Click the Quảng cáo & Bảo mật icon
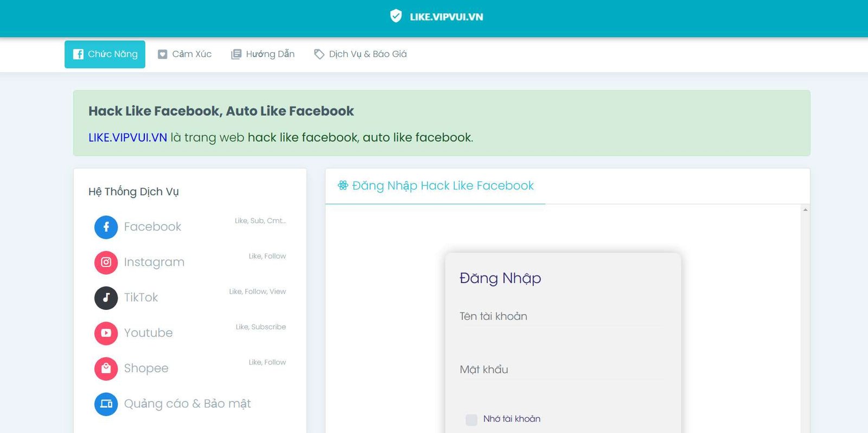868x433 pixels. pos(106,404)
